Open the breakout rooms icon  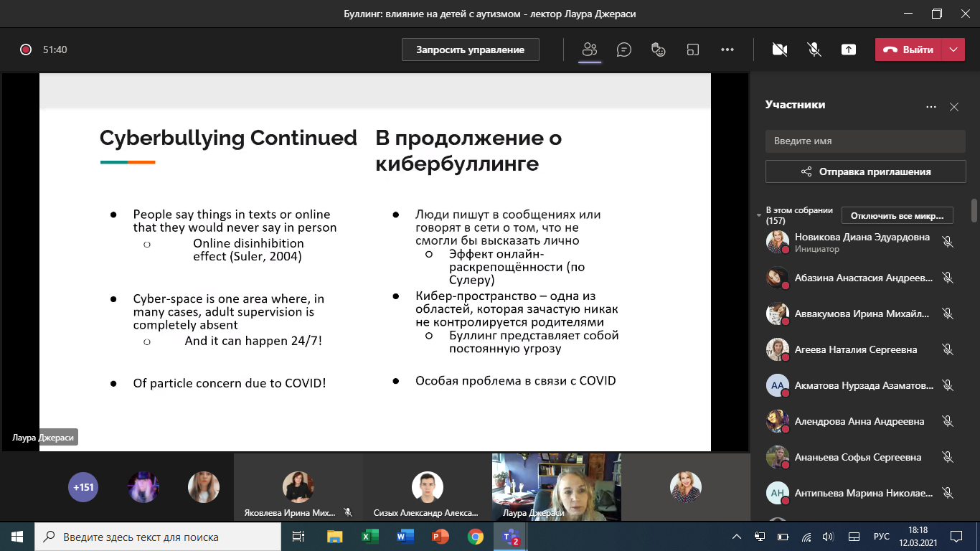click(x=692, y=50)
